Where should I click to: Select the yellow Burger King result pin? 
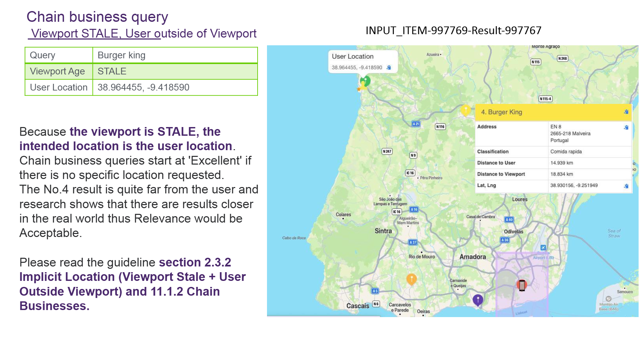(x=466, y=110)
